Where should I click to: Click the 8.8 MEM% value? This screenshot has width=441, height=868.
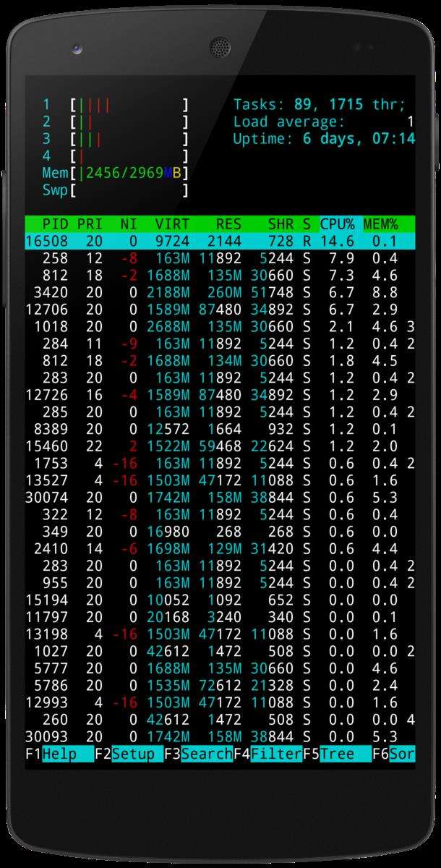[385, 293]
